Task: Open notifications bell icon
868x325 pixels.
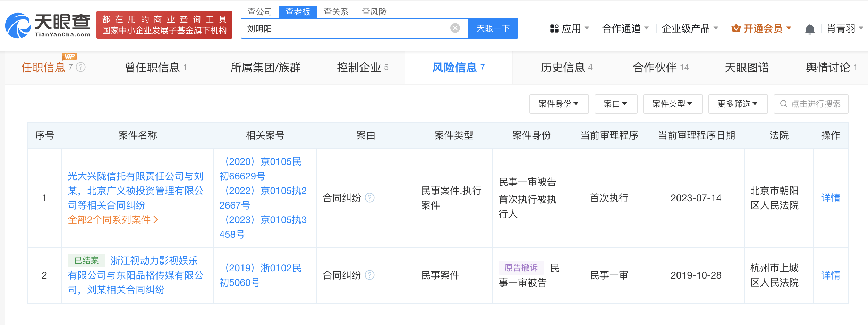Action: (x=810, y=29)
